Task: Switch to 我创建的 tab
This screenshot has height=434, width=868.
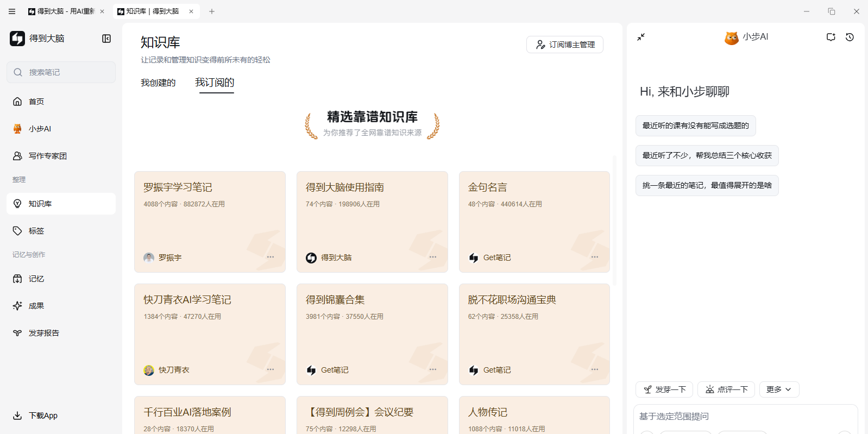Action: [158, 83]
